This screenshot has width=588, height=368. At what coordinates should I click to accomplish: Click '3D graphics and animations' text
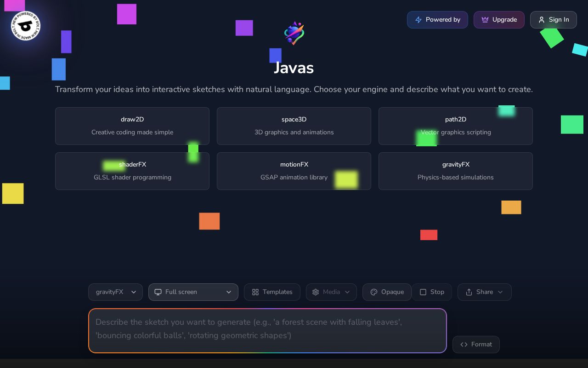click(x=294, y=132)
